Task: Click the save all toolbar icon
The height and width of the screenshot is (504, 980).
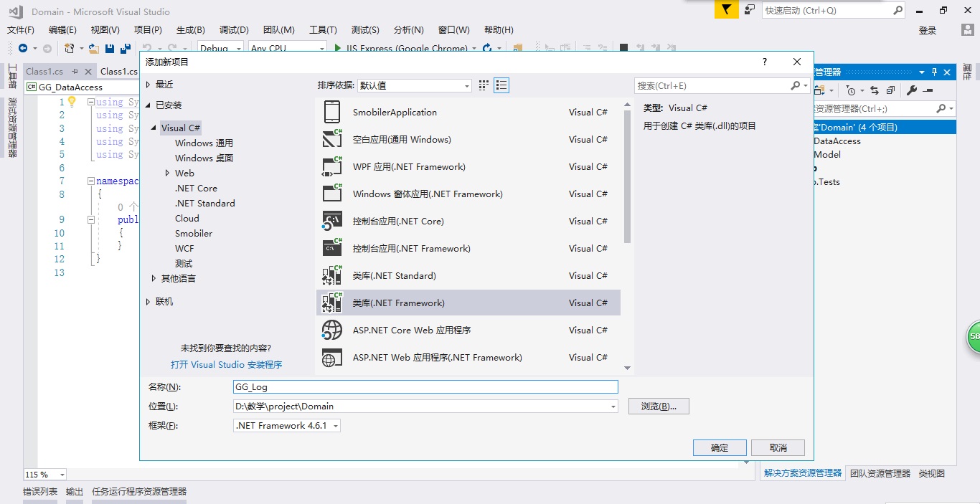Action: (126, 48)
